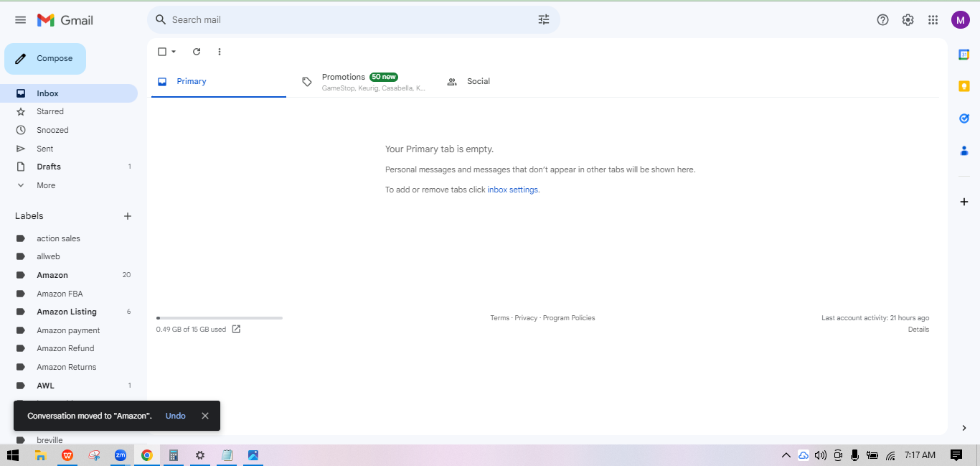Open the Amazon FBA label
Viewport: 980px width, 466px height.
click(69, 294)
